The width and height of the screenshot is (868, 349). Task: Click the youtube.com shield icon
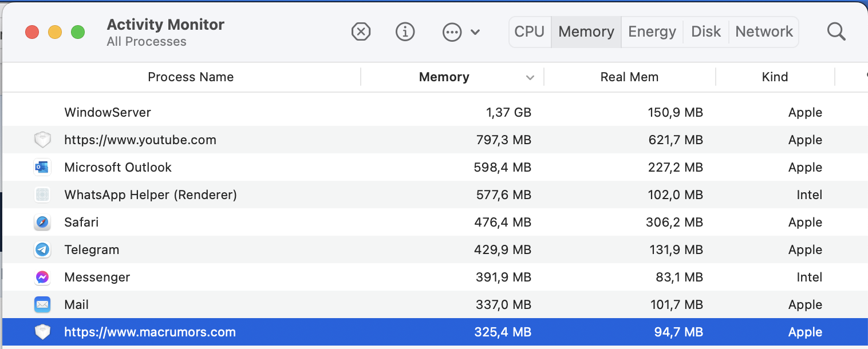click(42, 140)
